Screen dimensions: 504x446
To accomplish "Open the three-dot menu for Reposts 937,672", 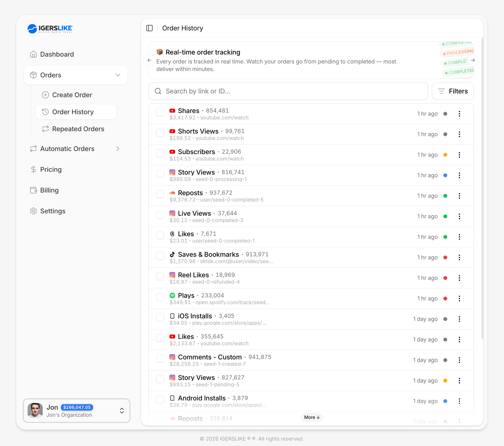I will (459, 196).
